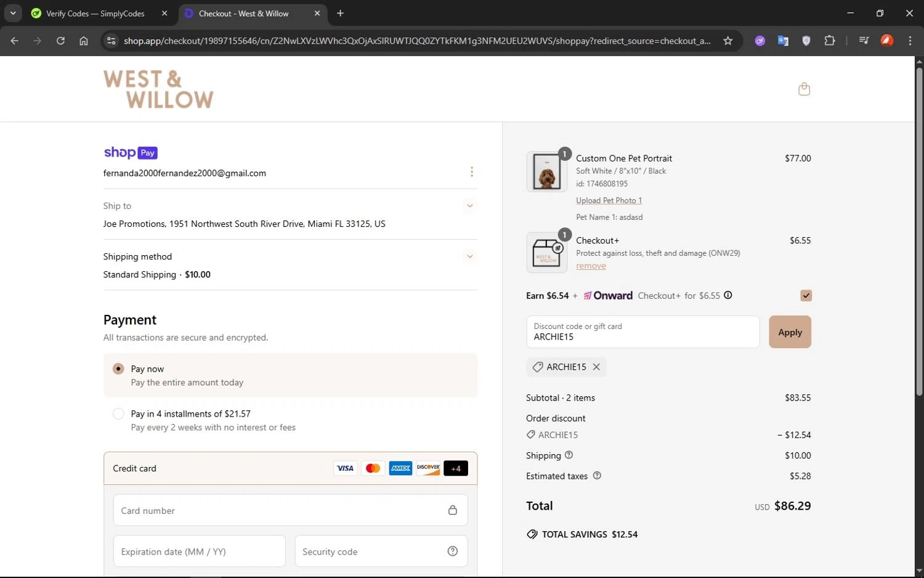
Task: Open a new browser tab
Action: pos(340,14)
